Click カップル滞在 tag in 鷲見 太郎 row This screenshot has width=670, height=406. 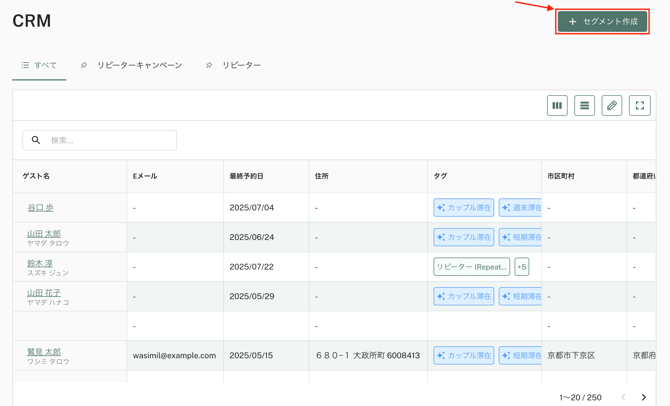point(464,355)
